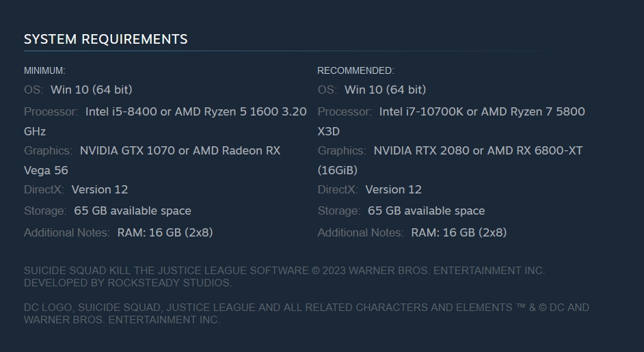Click DirectX Version 12 under Minimum

(x=99, y=189)
